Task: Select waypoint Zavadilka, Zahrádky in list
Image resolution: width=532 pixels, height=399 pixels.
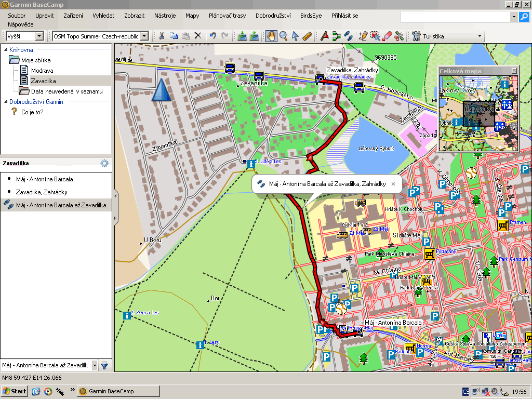Action: tap(42, 192)
